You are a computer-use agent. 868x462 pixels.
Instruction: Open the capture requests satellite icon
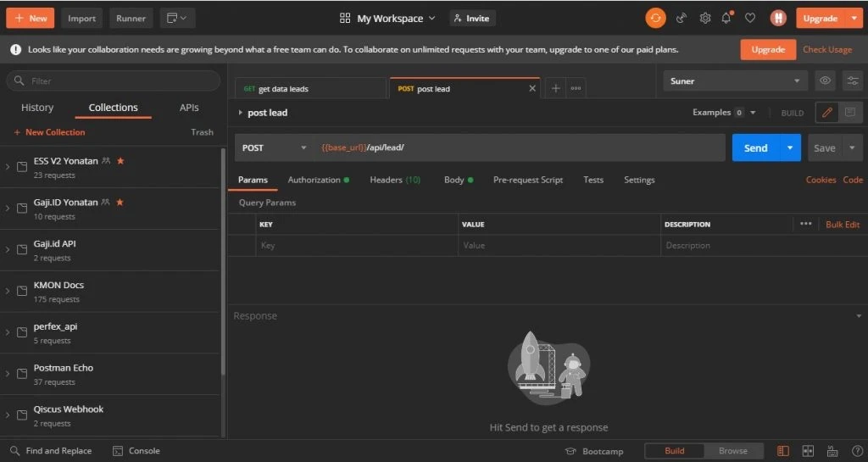(681, 18)
